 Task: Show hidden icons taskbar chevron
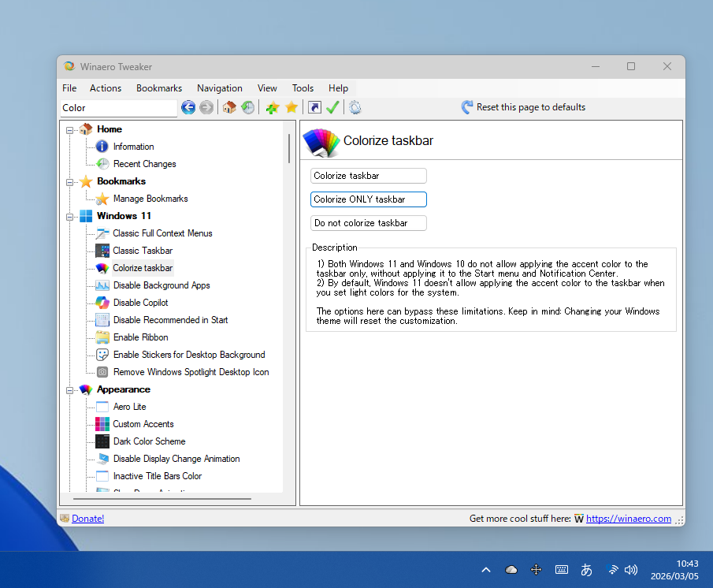click(486, 570)
